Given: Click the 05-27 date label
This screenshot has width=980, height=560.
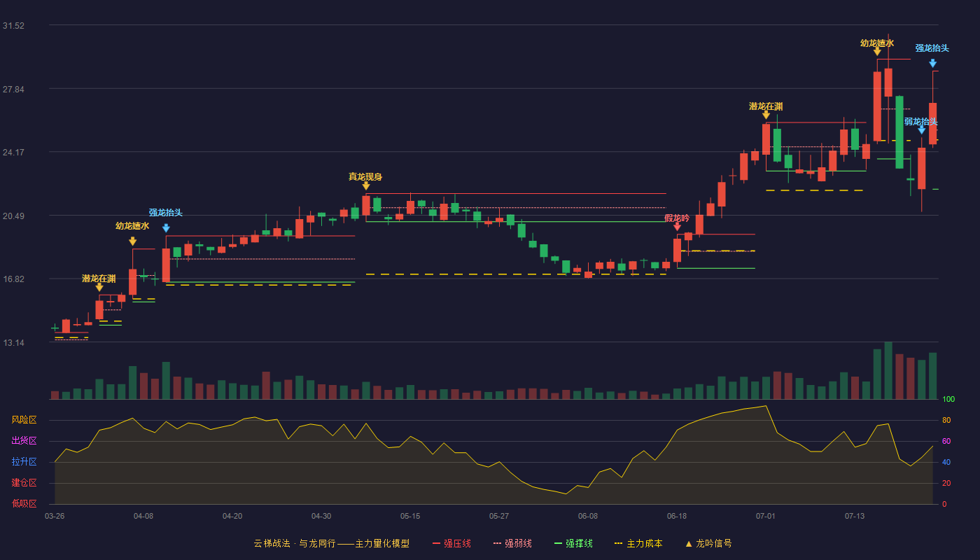Looking at the screenshot, I should [499, 516].
